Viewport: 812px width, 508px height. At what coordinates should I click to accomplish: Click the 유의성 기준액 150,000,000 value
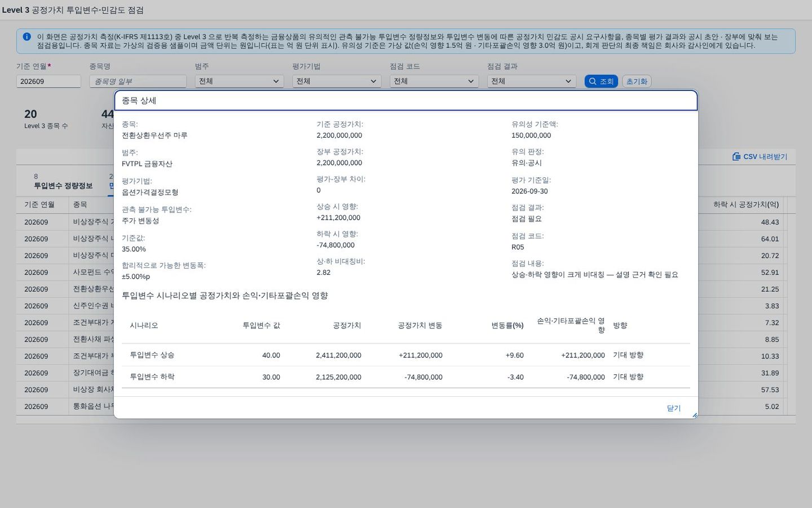click(x=531, y=135)
